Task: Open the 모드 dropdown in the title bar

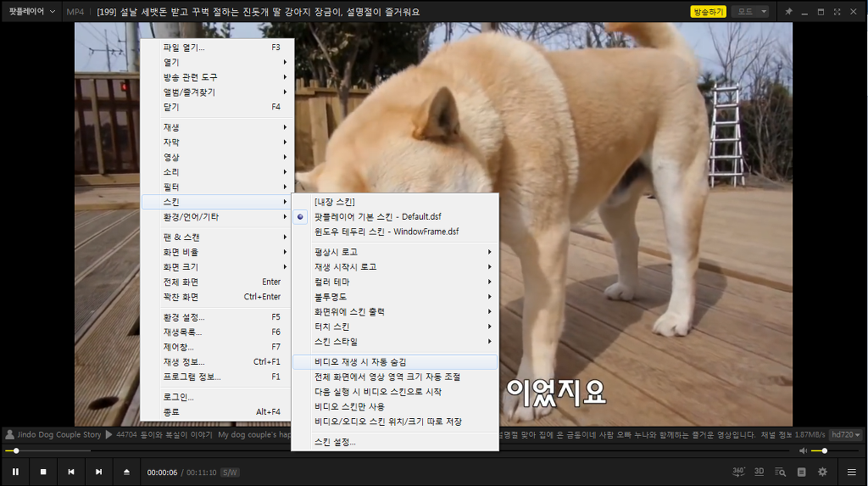Action: point(750,11)
